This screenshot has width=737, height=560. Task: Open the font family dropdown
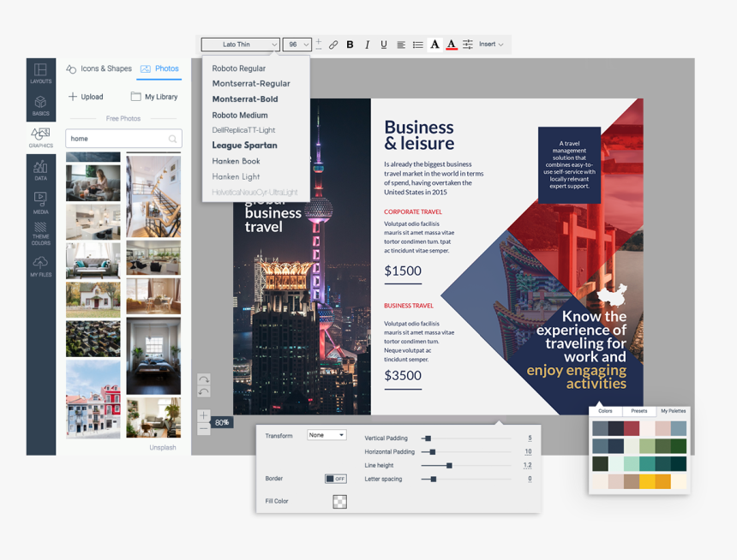tap(239, 44)
